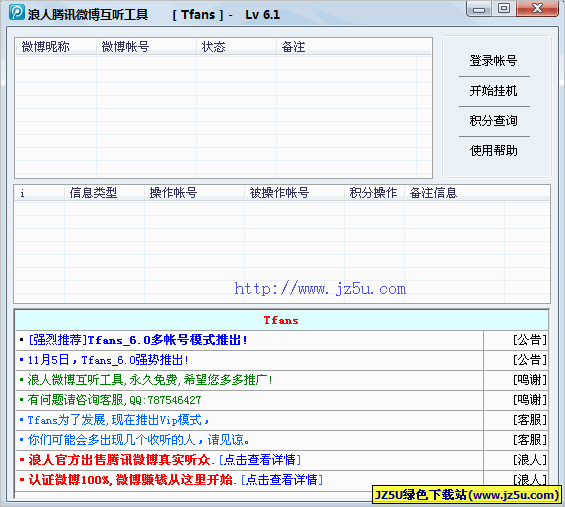Screen dimensions: 565x507
Task: Close the Tfans window
Action: click(537, 9)
